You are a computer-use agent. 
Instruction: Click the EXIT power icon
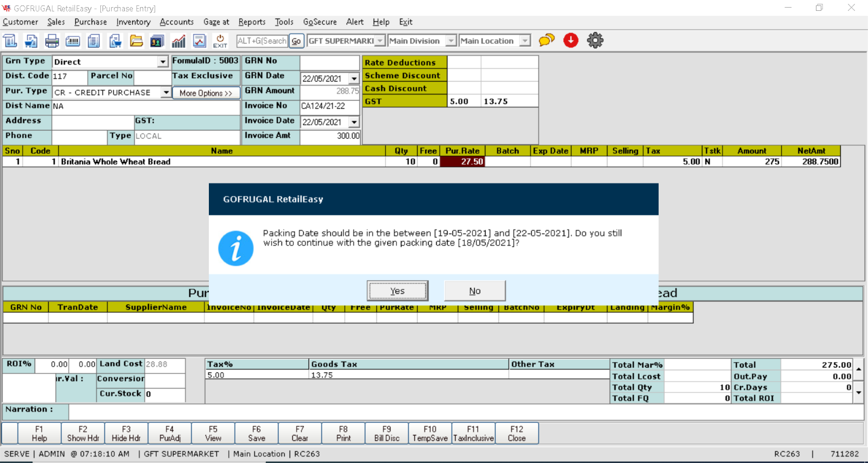click(x=220, y=41)
